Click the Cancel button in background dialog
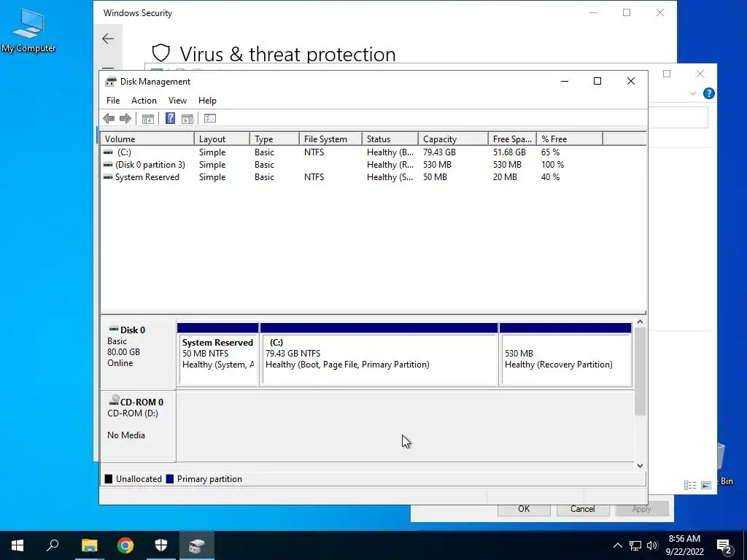 pyautogui.click(x=583, y=509)
